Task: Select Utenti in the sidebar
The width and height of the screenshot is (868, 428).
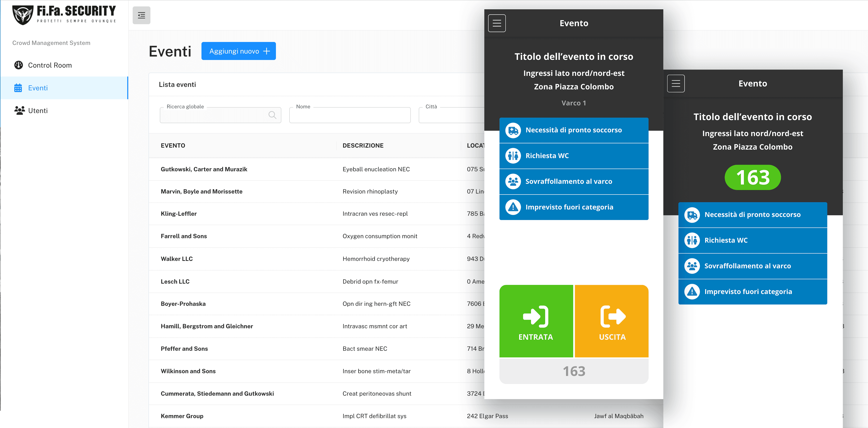Action: [x=38, y=111]
